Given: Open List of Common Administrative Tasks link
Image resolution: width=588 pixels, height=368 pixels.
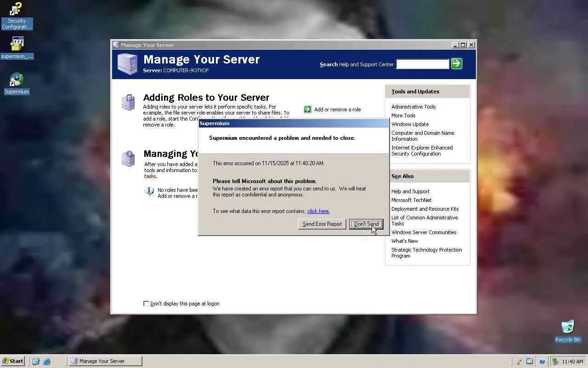Looking at the screenshot, I should click(x=424, y=220).
